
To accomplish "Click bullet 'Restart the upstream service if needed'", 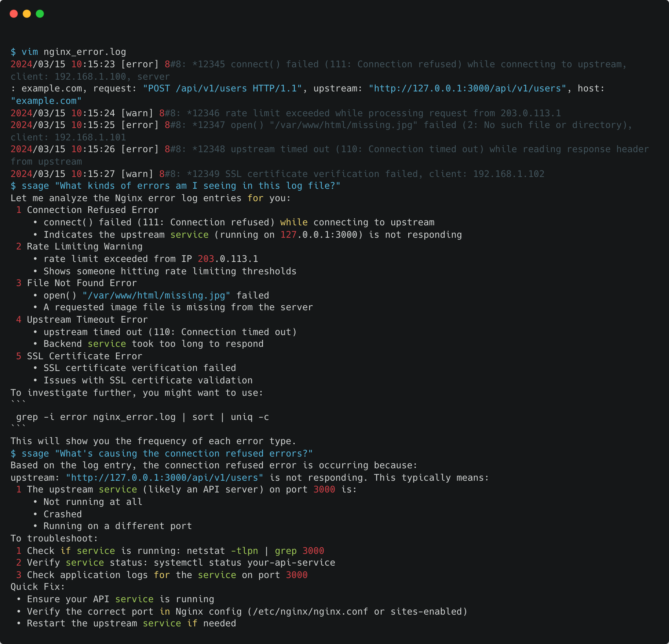I will click(126, 623).
